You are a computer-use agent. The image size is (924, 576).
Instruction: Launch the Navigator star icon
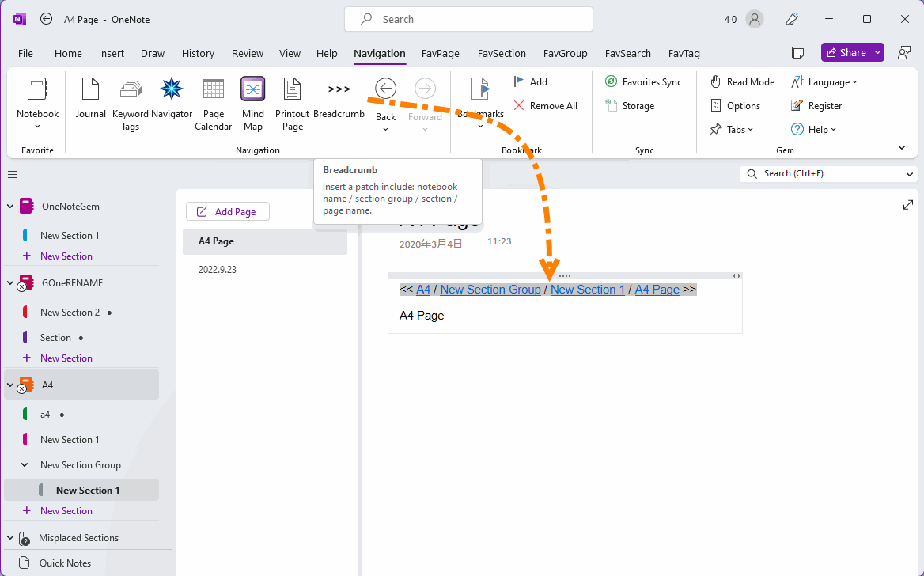click(x=172, y=98)
